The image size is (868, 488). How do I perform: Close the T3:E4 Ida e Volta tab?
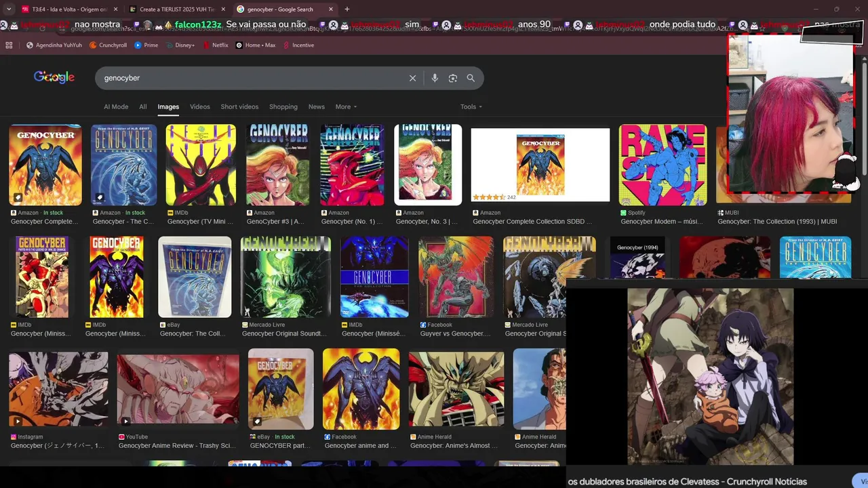click(x=115, y=9)
